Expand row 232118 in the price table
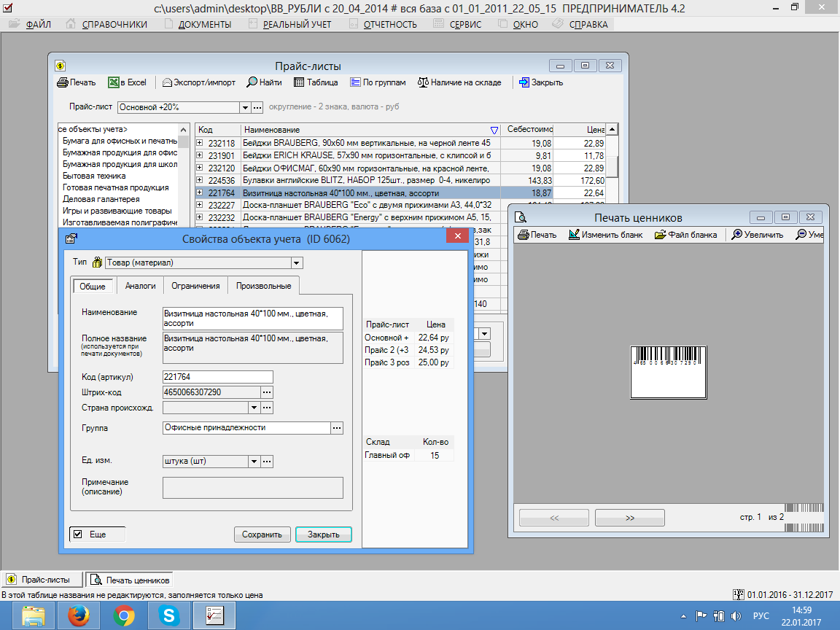The width and height of the screenshot is (840, 630). pos(199,143)
